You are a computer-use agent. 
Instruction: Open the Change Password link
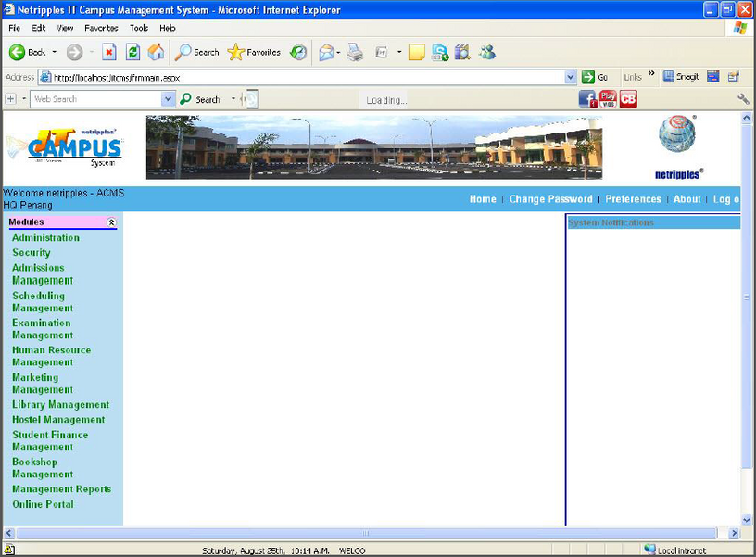pyautogui.click(x=550, y=199)
